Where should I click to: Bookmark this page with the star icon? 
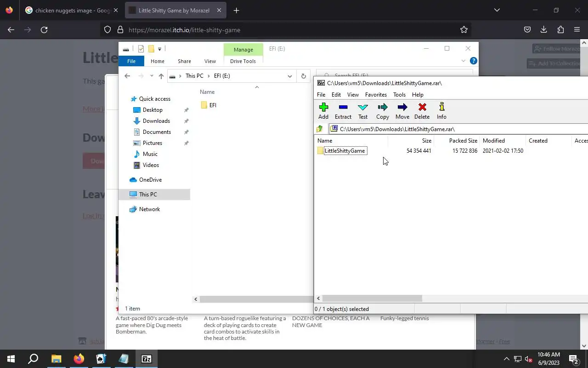pyautogui.click(x=464, y=30)
